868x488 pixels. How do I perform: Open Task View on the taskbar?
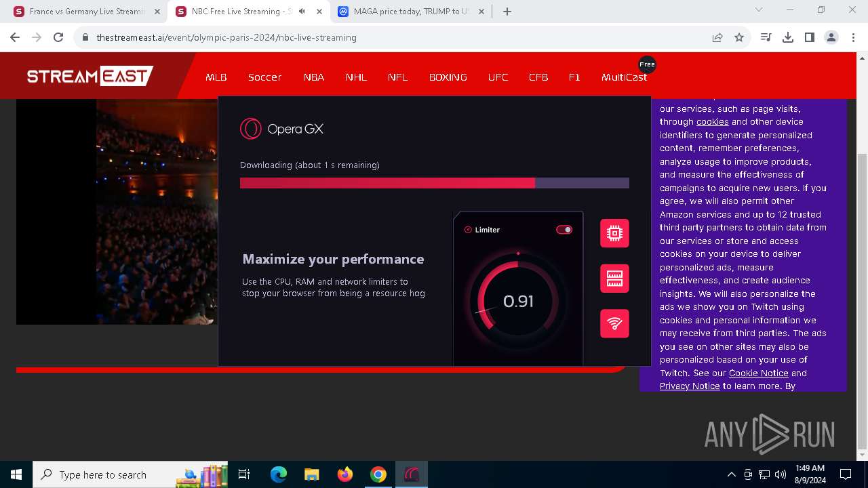coord(244,474)
